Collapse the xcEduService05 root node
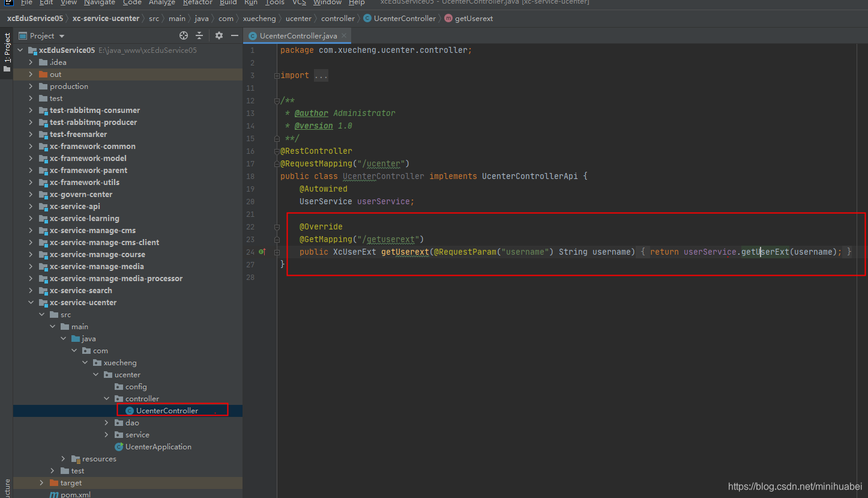This screenshot has height=498, width=868. pos(20,50)
